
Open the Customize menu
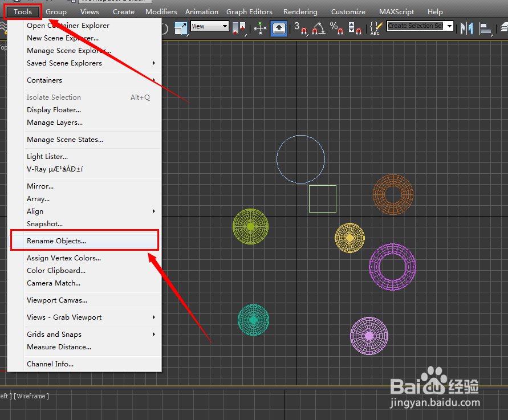tap(348, 12)
